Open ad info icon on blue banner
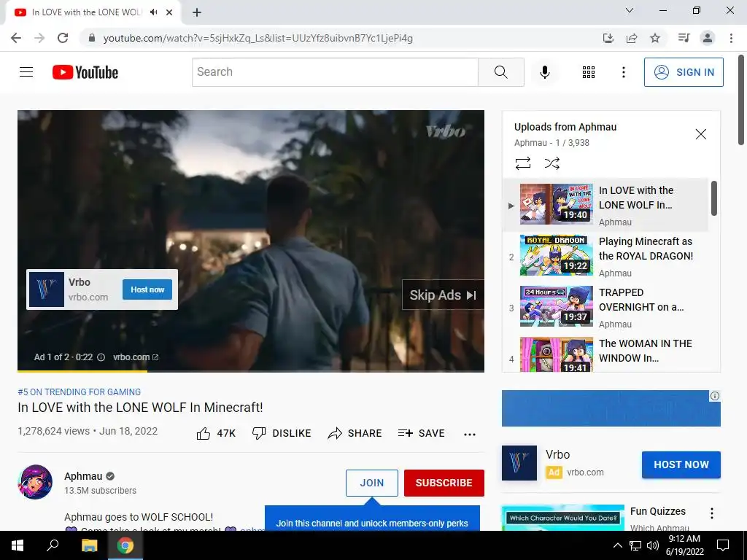Screen dimensions: 747x560 tap(715, 396)
